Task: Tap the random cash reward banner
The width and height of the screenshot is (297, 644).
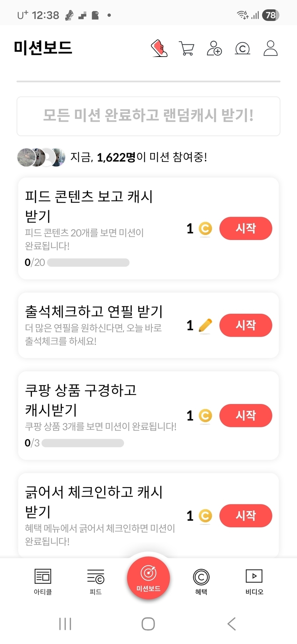Action: point(148,116)
